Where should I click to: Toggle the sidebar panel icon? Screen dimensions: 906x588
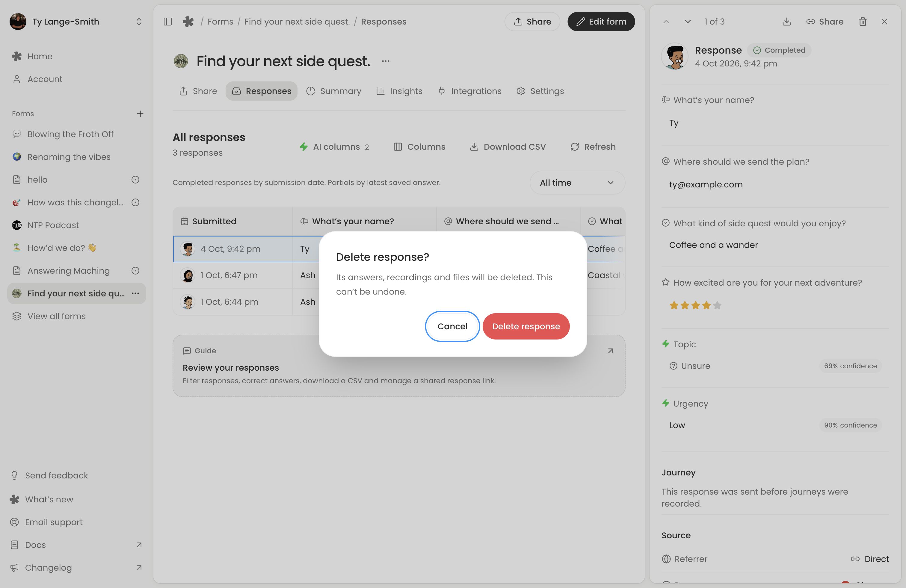(x=167, y=22)
